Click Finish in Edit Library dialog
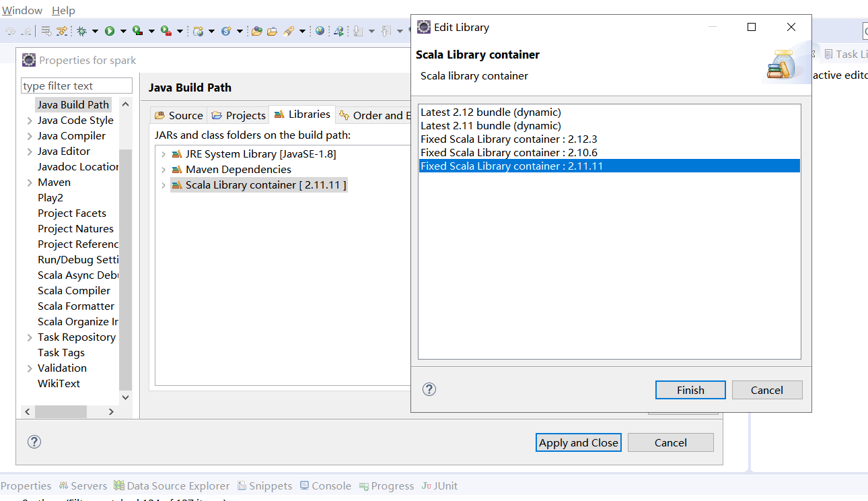Viewport: 868px width, 501px height. tap(690, 390)
